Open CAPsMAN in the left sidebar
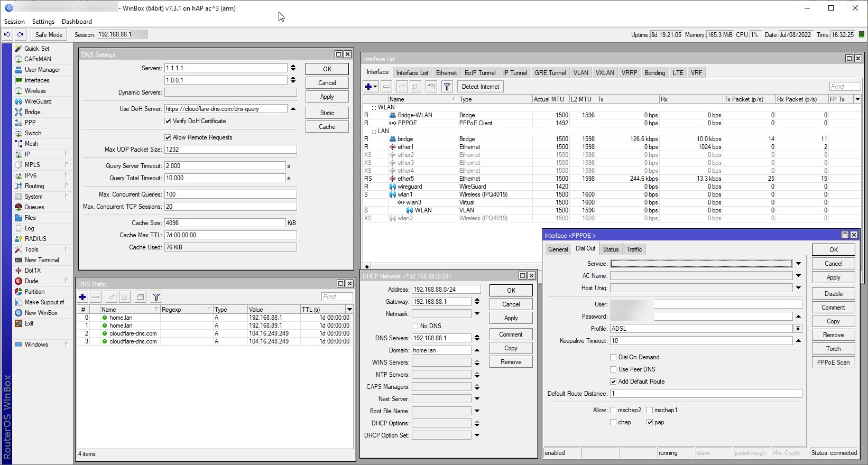The width and height of the screenshot is (868, 465). [37, 59]
